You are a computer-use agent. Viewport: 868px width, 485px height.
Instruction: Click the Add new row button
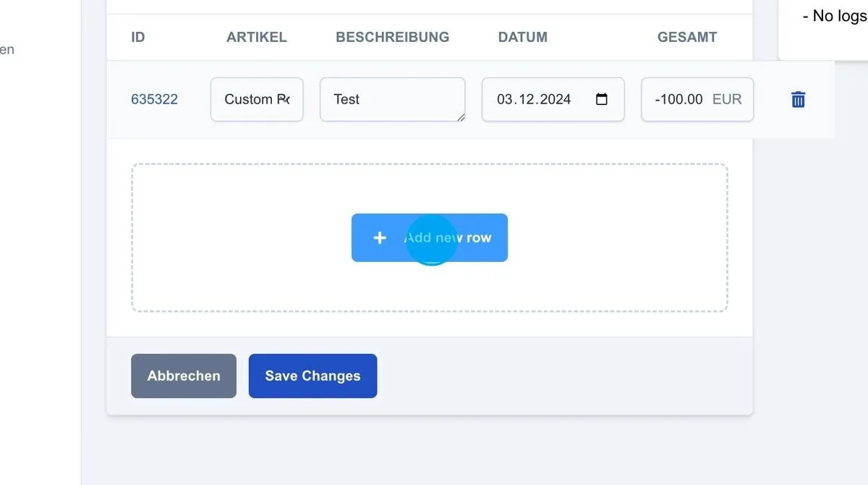click(430, 237)
